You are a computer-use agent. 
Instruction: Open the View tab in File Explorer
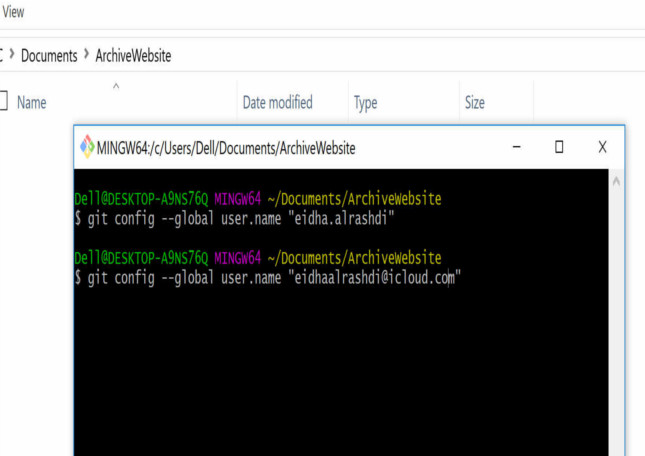click(13, 12)
